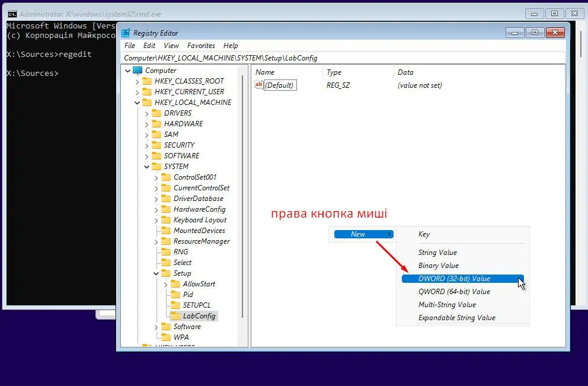Image resolution: width=588 pixels, height=386 pixels.
Task: Select the Keyboard Layout key
Action: (200, 220)
